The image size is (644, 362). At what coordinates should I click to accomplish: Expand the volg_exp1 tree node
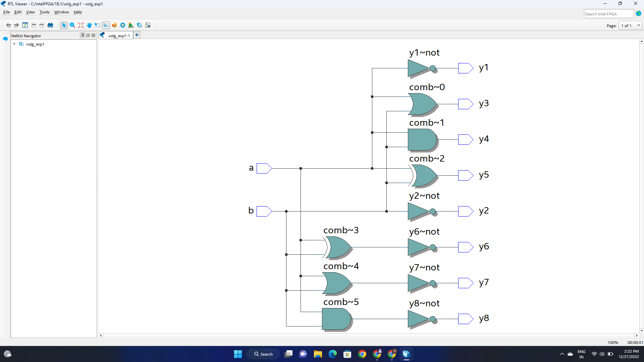(x=14, y=44)
